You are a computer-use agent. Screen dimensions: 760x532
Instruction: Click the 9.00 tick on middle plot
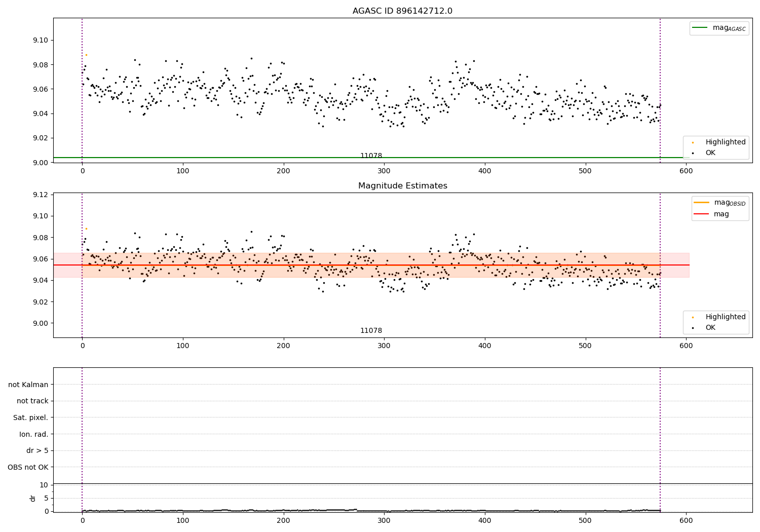tap(41, 323)
